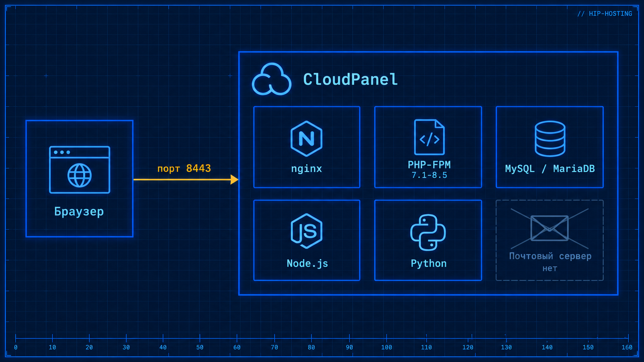Viewport: 644px width, 362px height.
Task: Click the ruler mark labeled 100
Action: [387, 347]
